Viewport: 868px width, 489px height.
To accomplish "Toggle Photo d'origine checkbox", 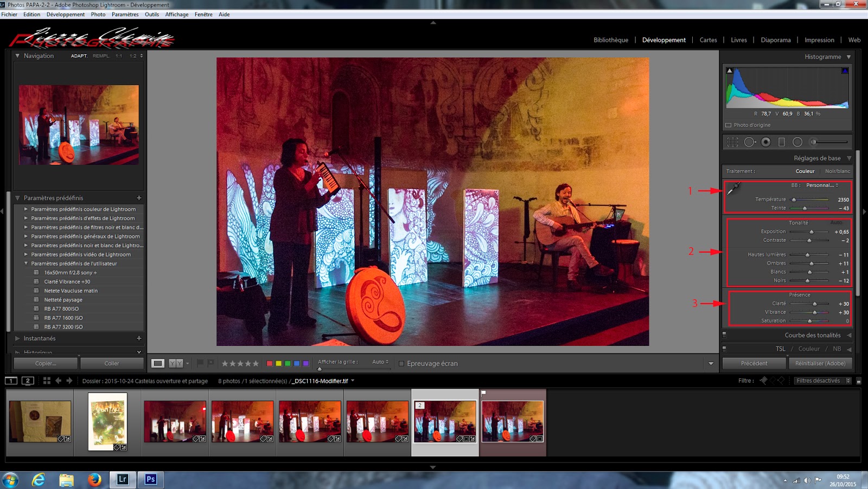I will pyautogui.click(x=729, y=125).
